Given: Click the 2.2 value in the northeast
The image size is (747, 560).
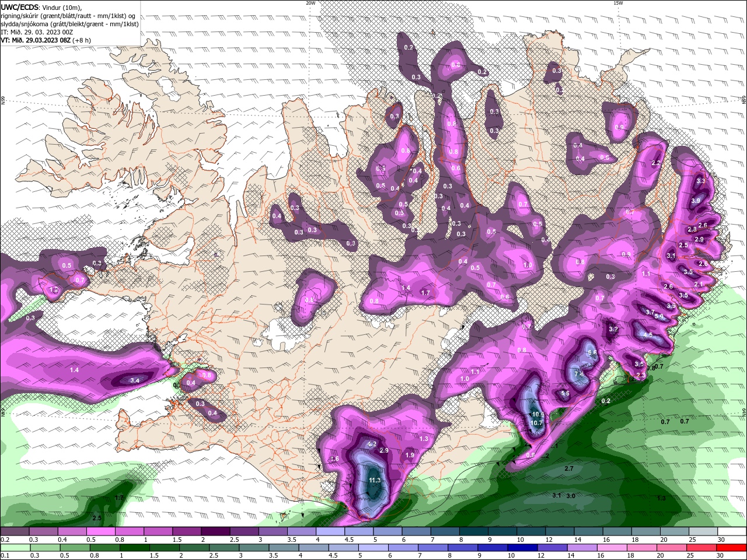Looking at the screenshot, I should click(x=655, y=163).
